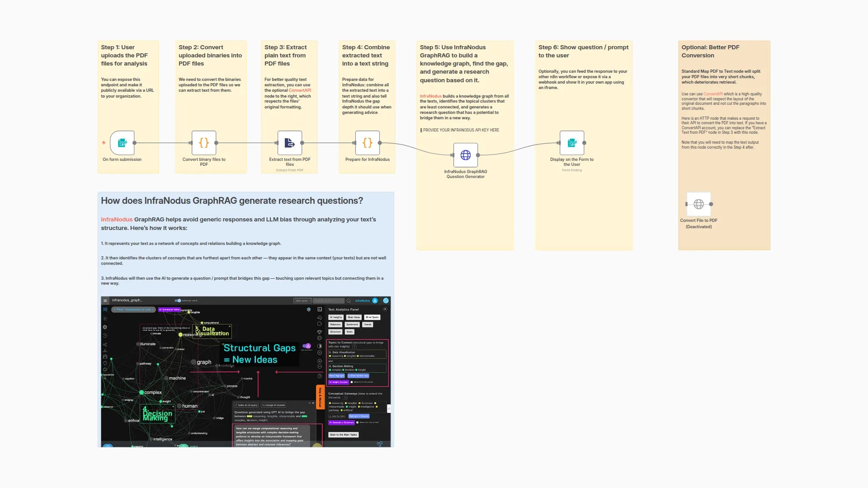The height and width of the screenshot is (488, 868).
Task: Open the Extract text from PDF files node
Action: tap(289, 143)
